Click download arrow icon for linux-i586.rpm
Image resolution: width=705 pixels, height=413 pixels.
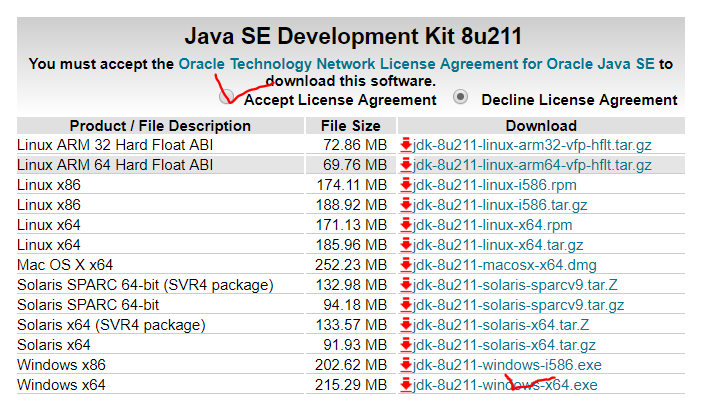406,185
